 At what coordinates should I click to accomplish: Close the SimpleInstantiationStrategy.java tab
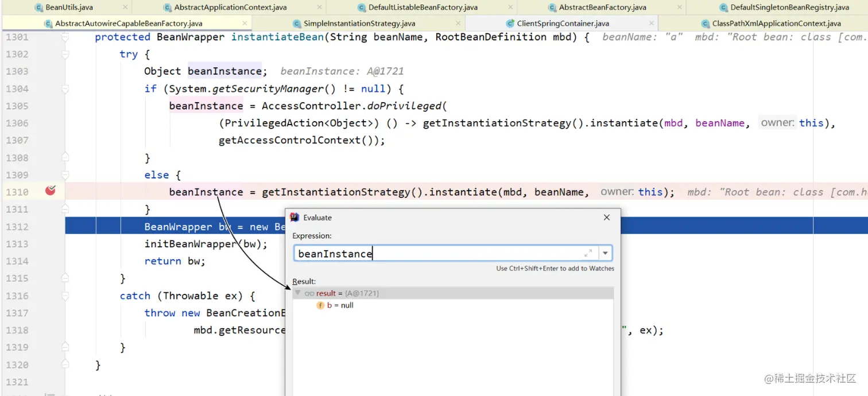coord(459,24)
